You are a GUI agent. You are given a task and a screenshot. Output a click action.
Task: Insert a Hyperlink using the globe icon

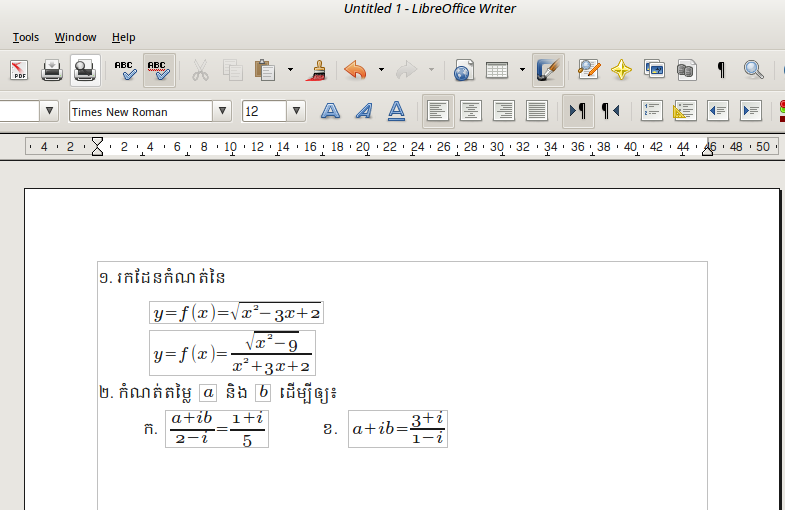point(463,70)
